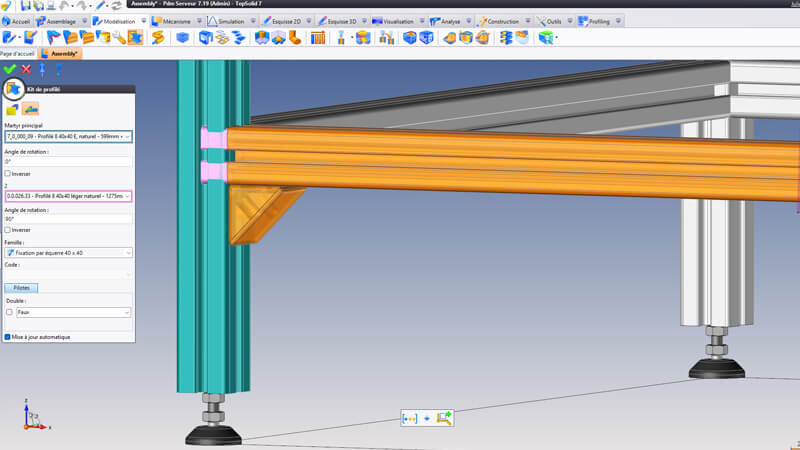Click the first Angle de rotation field
Viewport: 800px width, 450px height.
pyautogui.click(x=68, y=161)
